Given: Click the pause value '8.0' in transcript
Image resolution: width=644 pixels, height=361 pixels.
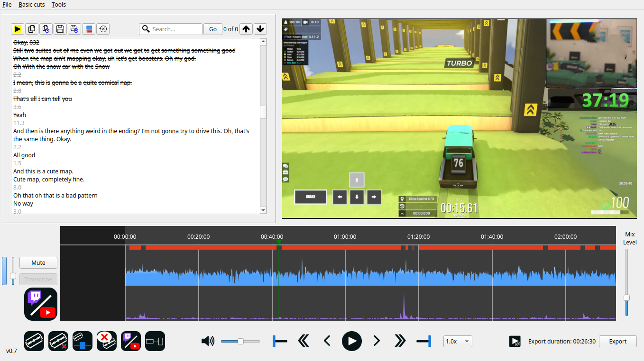Looking at the screenshot, I should (x=17, y=187).
